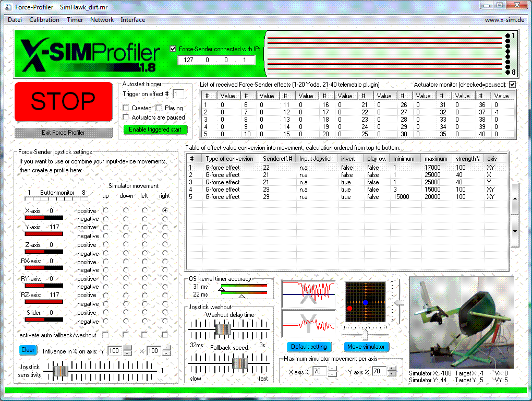Image resolution: width=532 pixels, height=401 pixels.
Task: Click the Trigger on effect # input field
Action: [x=178, y=93]
